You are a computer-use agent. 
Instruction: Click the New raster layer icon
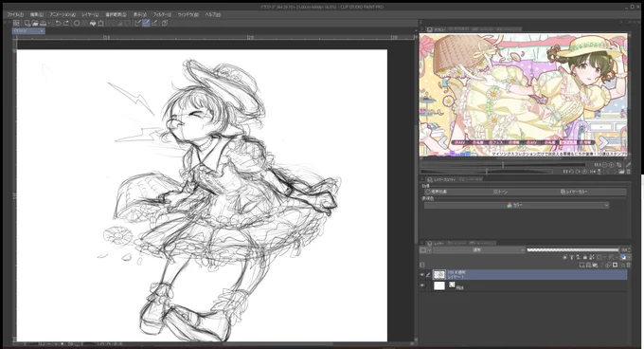click(x=581, y=266)
